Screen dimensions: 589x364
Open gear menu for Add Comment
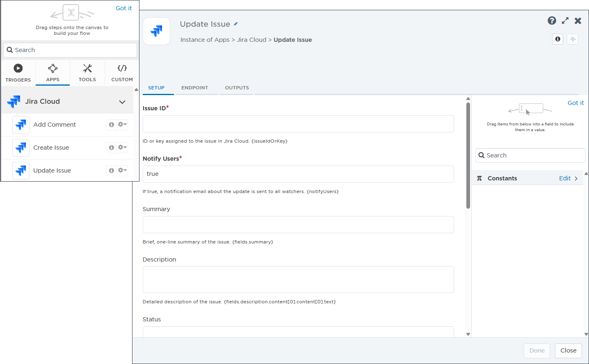coord(122,125)
